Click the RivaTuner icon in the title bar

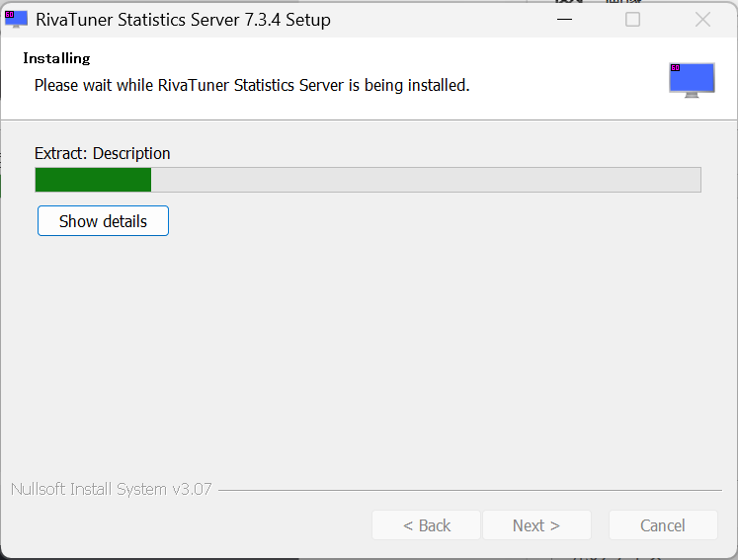pyautogui.click(x=16, y=19)
